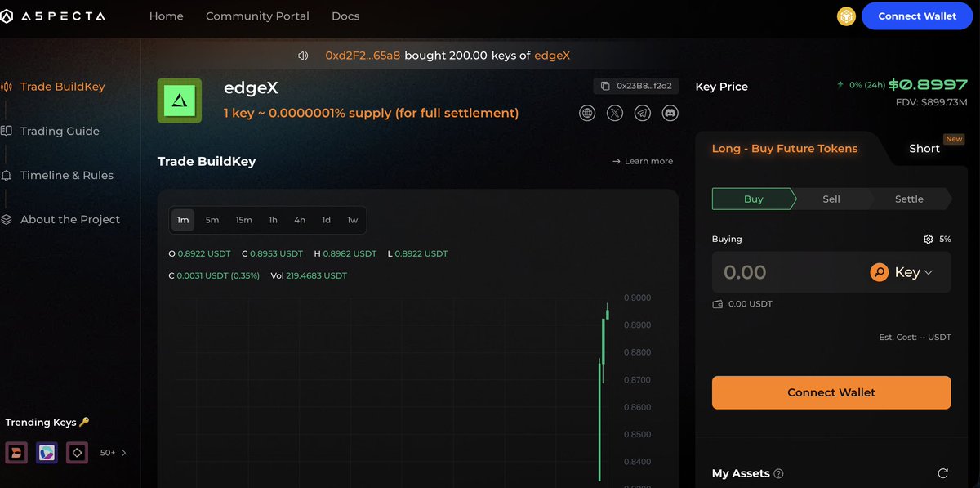Open Docs

[x=345, y=16]
